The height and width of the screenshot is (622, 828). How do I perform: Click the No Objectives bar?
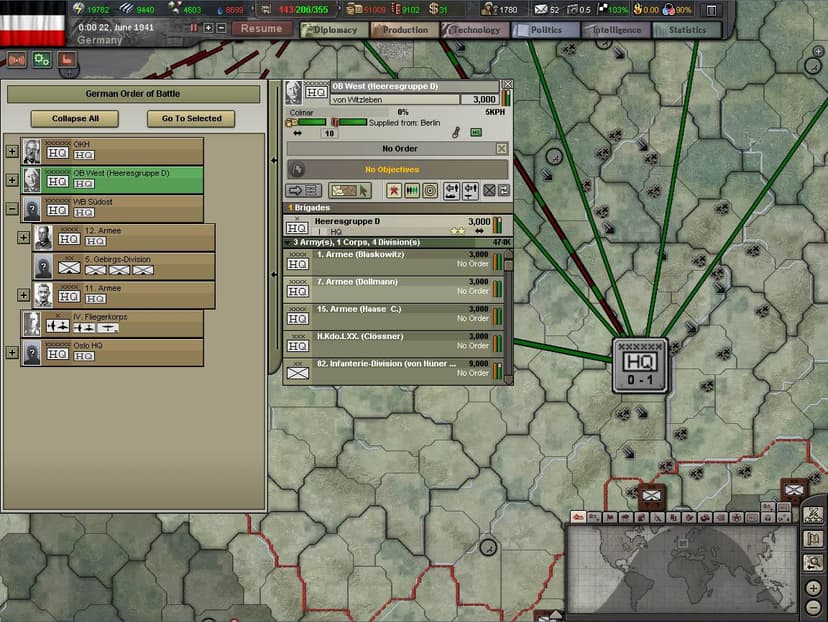coord(398,169)
